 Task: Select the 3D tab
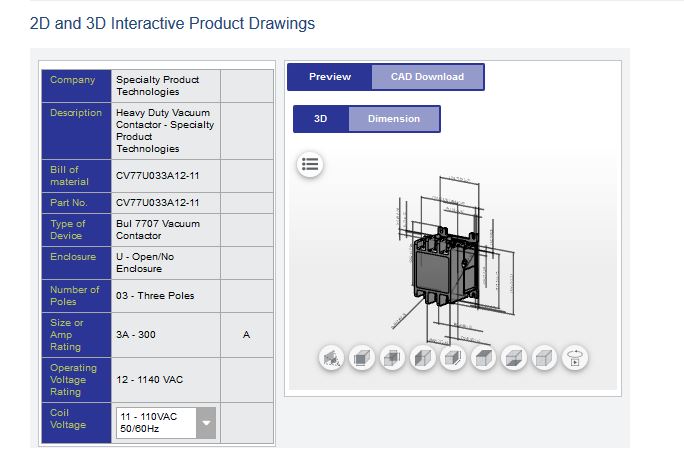pyautogui.click(x=321, y=119)
